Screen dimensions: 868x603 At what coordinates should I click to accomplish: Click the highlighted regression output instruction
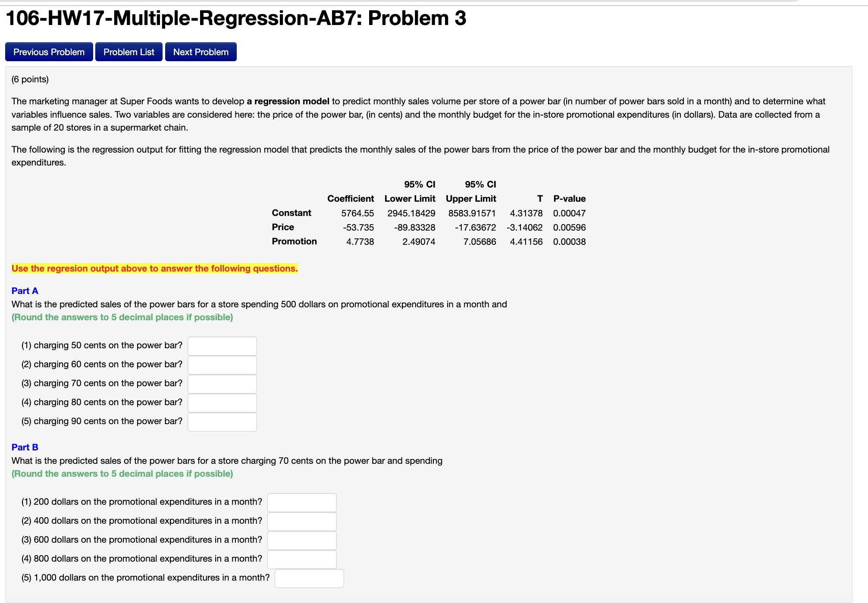tap(154, 269)
